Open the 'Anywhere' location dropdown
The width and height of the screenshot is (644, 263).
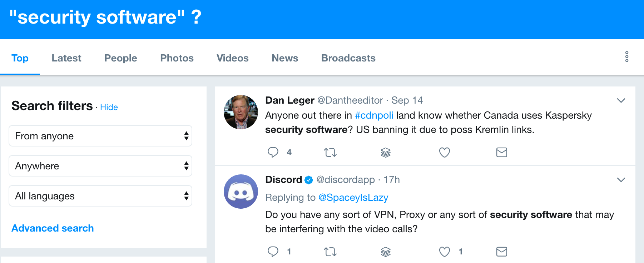pos(100,166)
